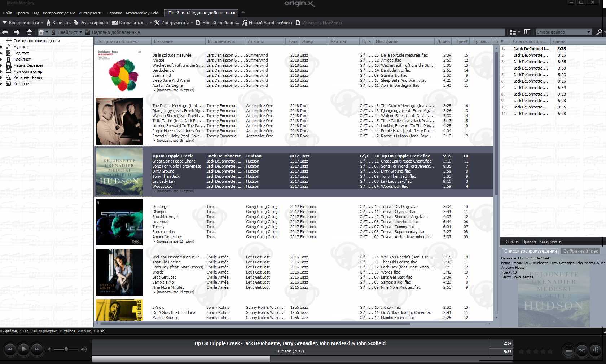Create Новый плейлист from toolbar
This screenshot has height=364, width=606.
click(x=218, y=22)
